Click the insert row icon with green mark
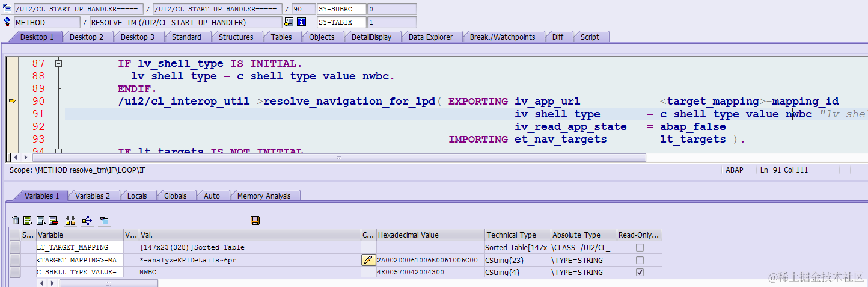This screenshot has width=868, height=287. [28, 221]
